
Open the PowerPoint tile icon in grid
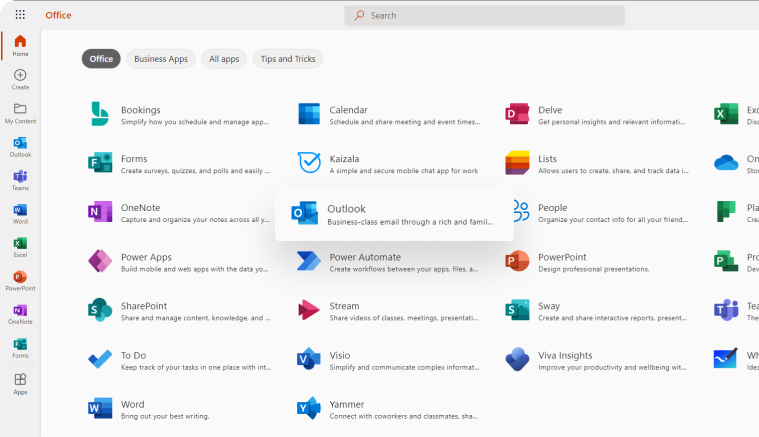tap(517, 261)
